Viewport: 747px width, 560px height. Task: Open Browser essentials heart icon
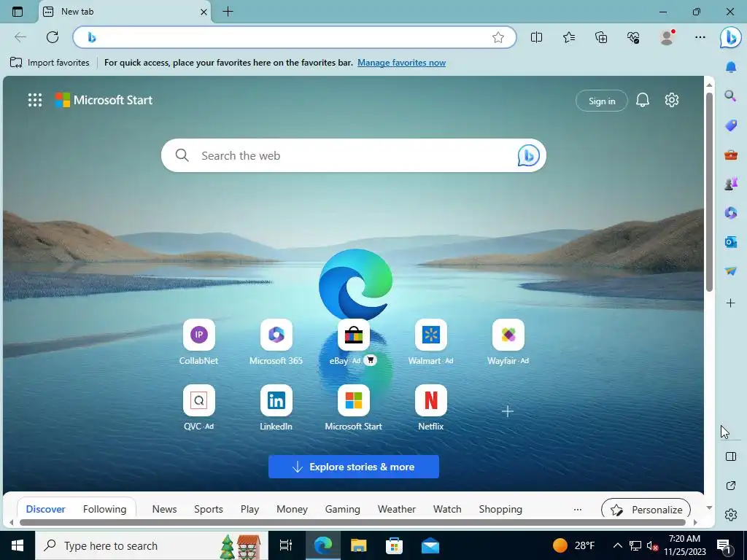coord(633,37)
